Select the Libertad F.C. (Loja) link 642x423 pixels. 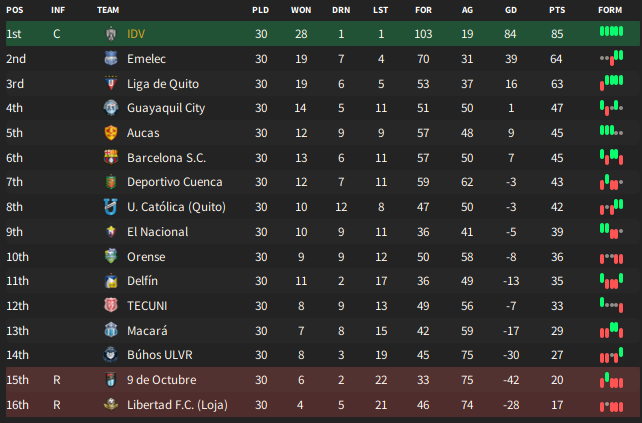pyautogui.click(x=177, y=405)
